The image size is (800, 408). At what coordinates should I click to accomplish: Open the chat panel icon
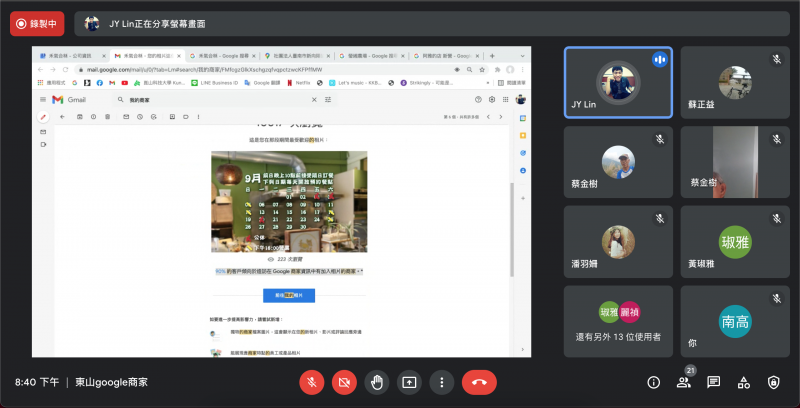pos(714,382)
